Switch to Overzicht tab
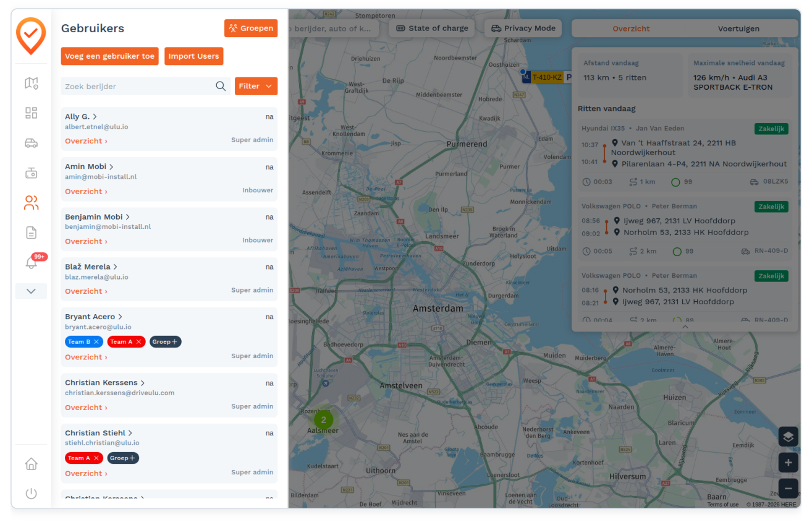This screenshot has width=812, height=522. pyautogui.click(x=631, y=28)
